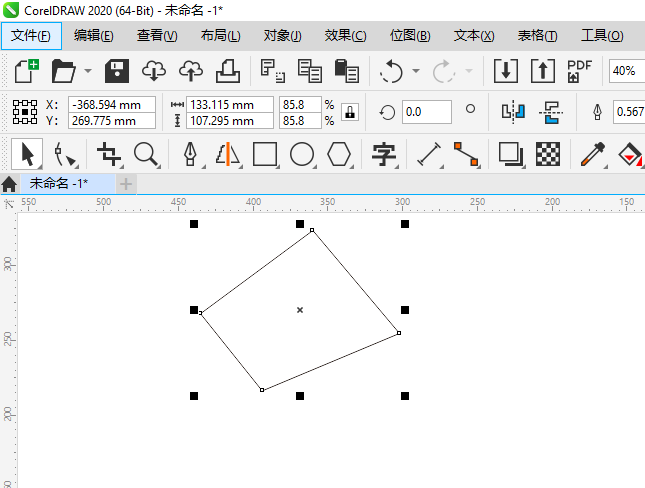Screen dimensions: 645x488
Task: Select the Polygon tool
Action: (x=339, y=154)
